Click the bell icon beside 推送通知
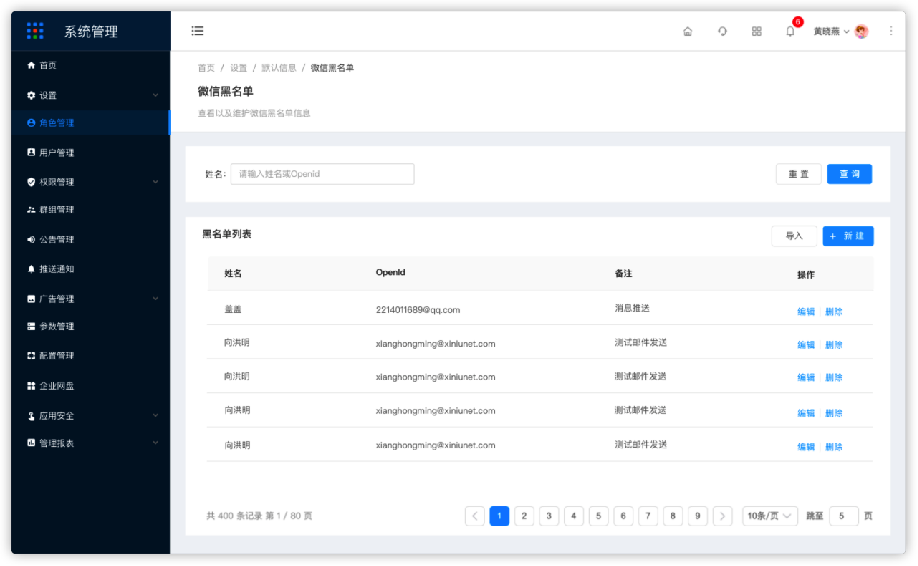The image size is (918, 566). 31,269
